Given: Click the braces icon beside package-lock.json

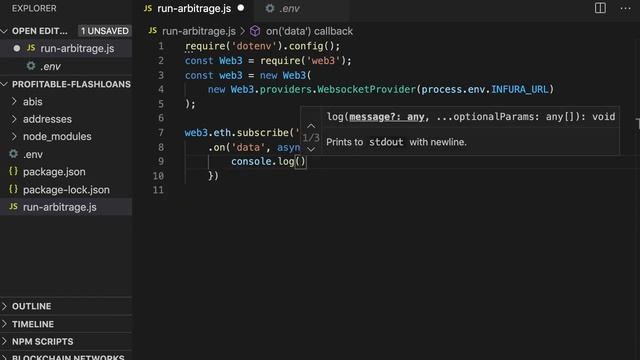Looking at the screenshot, I should [x=13, y=189].
